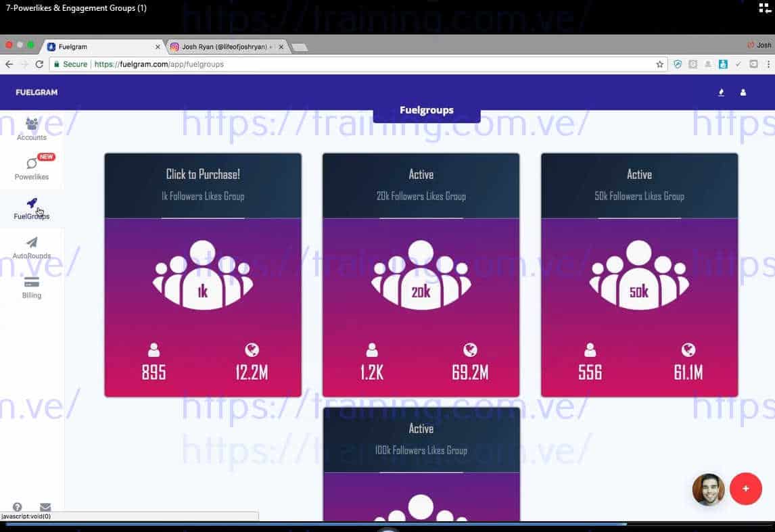Click the Fuelgroups page title badge

coord(427,110)
